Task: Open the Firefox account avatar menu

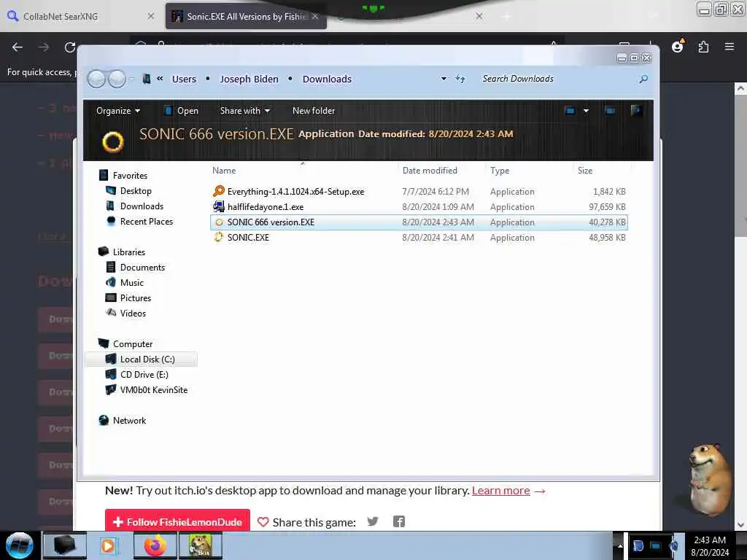Action: 678,47
